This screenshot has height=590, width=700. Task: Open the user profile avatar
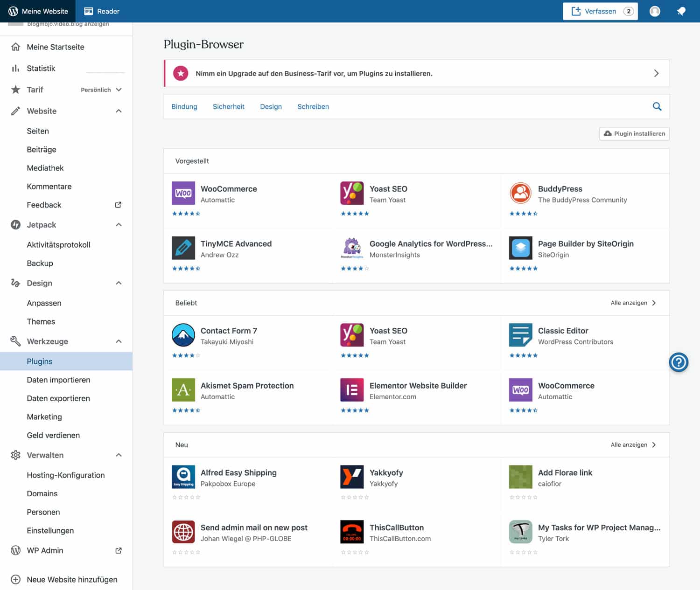click(655, 11)
